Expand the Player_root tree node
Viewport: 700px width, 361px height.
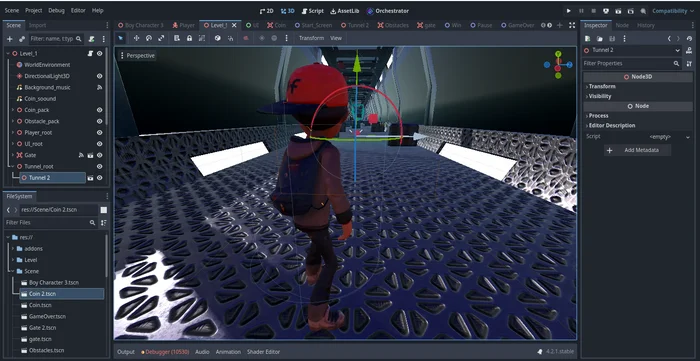point(12,133)
